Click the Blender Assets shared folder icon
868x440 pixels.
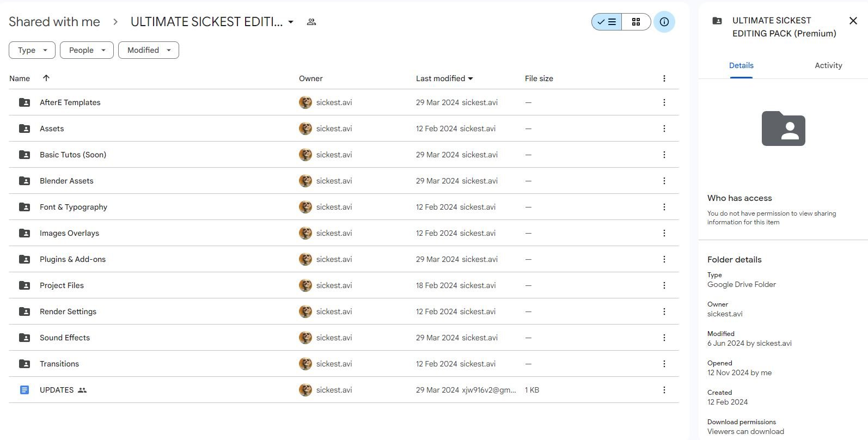[25, 181]
